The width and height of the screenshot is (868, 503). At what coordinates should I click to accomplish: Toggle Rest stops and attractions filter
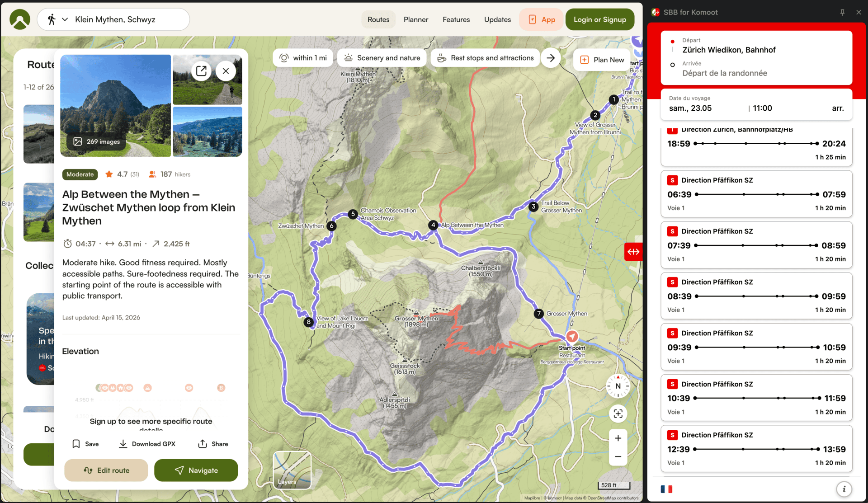pos(486,58)
